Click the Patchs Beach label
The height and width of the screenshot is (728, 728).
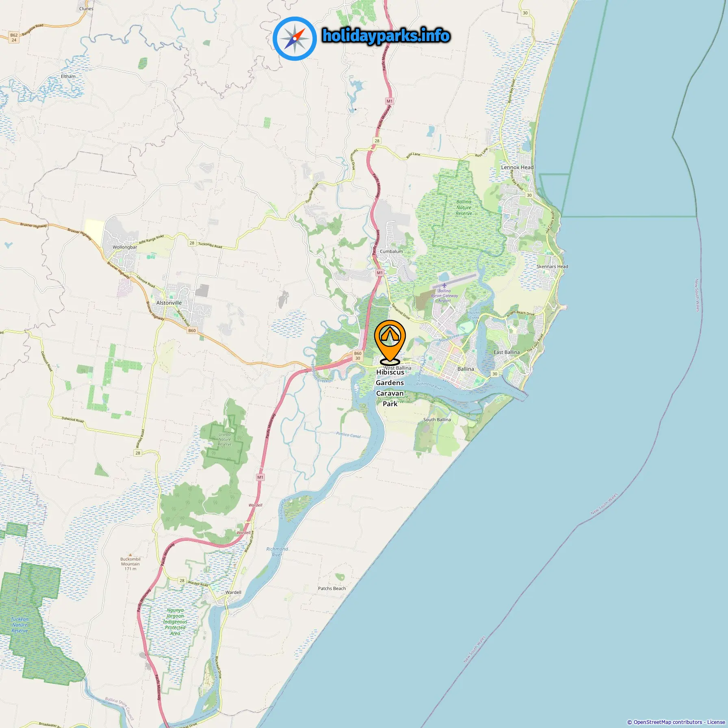(x=332, y=588)
